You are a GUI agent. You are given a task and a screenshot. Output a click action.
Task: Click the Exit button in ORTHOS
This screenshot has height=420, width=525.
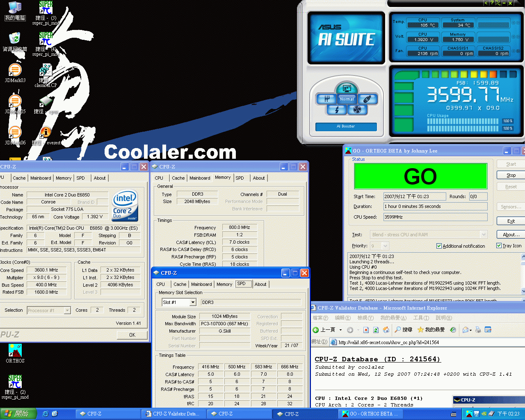coord(511,221)
